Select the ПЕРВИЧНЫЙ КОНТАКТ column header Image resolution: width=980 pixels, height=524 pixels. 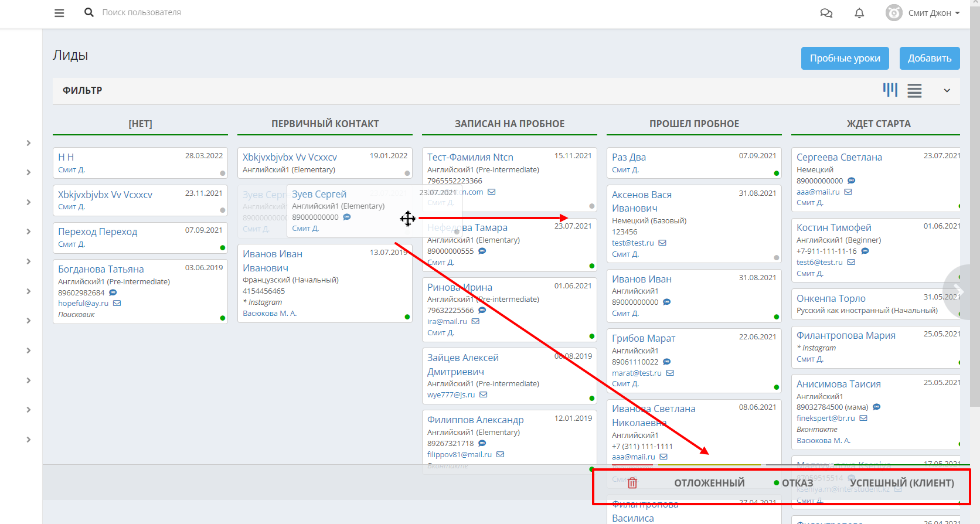(x=325, y=124)
